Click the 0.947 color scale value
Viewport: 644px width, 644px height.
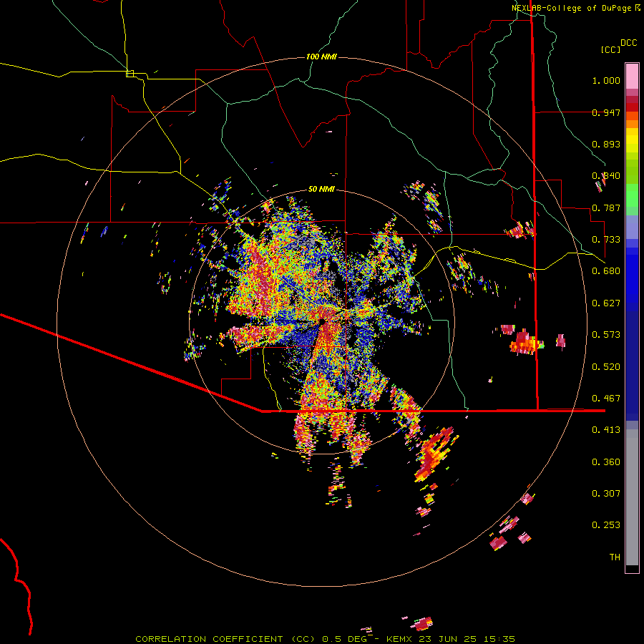pyautogui.click(x=606, y=112)
